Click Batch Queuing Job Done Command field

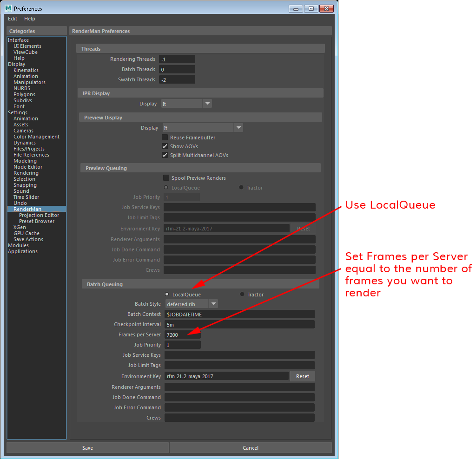(x=239, y=397)
